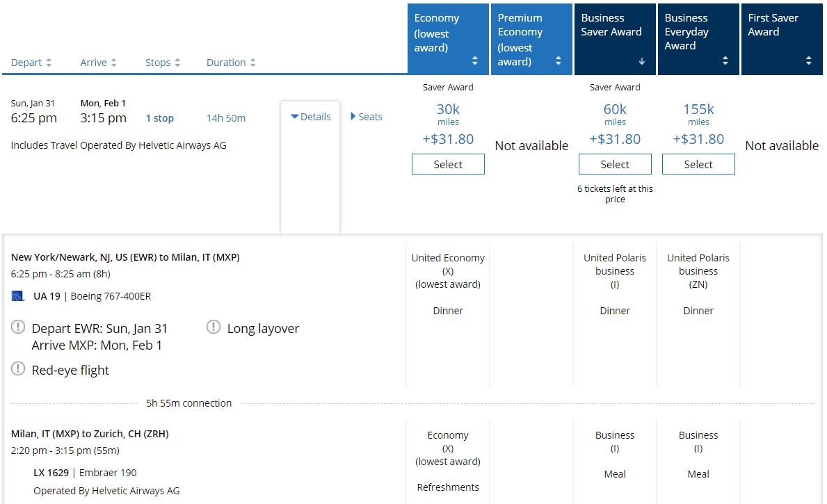Sort by Premium Economy lowest award column

tap(558, 61)
